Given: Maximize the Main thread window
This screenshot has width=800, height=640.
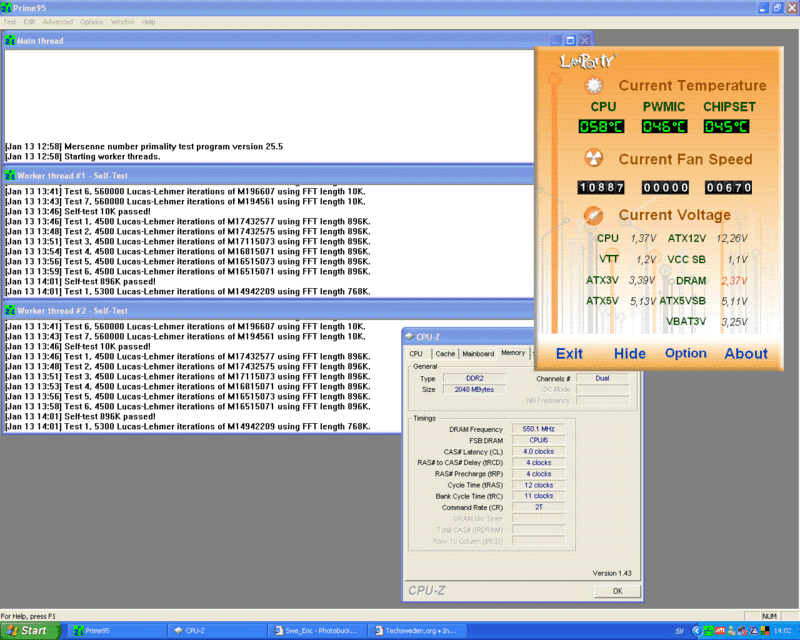Looking at the screenshot, I should click(x=570, y=40).
